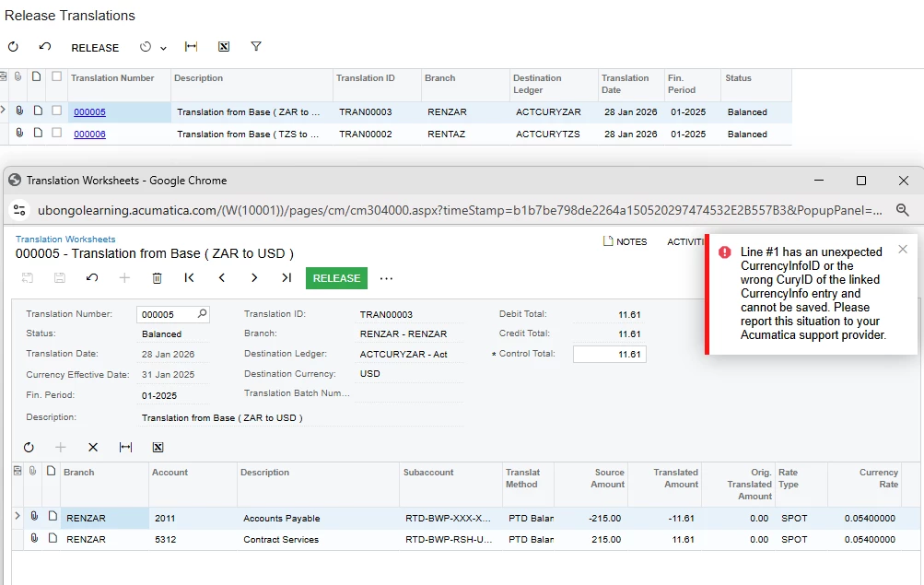Click Control Total input field

point(609,354)
